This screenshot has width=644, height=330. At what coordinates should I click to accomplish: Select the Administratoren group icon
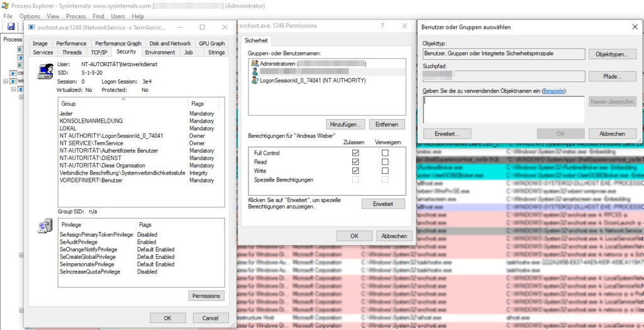[255, 64]
